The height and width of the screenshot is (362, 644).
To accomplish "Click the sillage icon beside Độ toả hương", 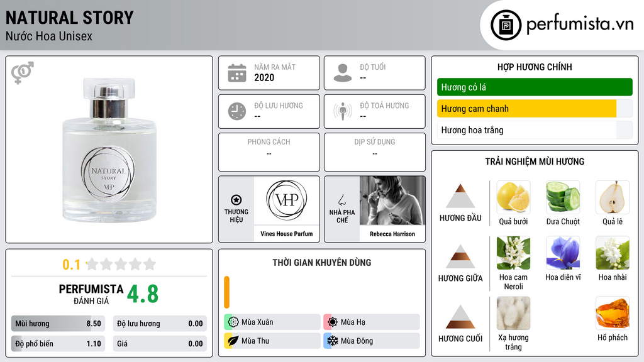I will point(343,111).
